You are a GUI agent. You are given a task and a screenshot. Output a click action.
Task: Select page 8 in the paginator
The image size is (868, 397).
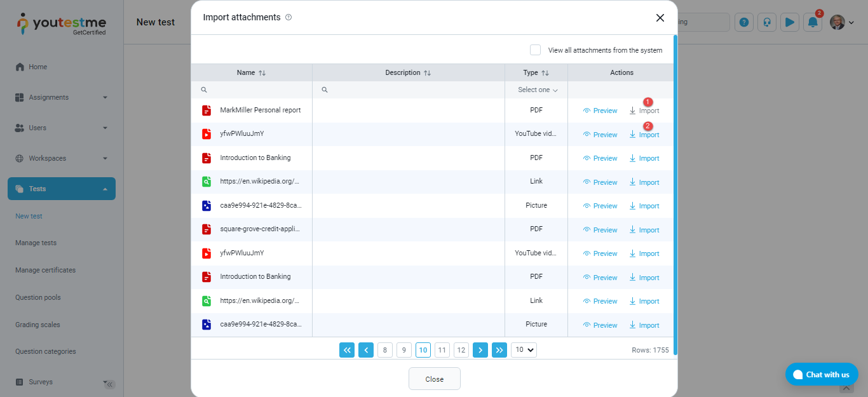coord(384,350)
